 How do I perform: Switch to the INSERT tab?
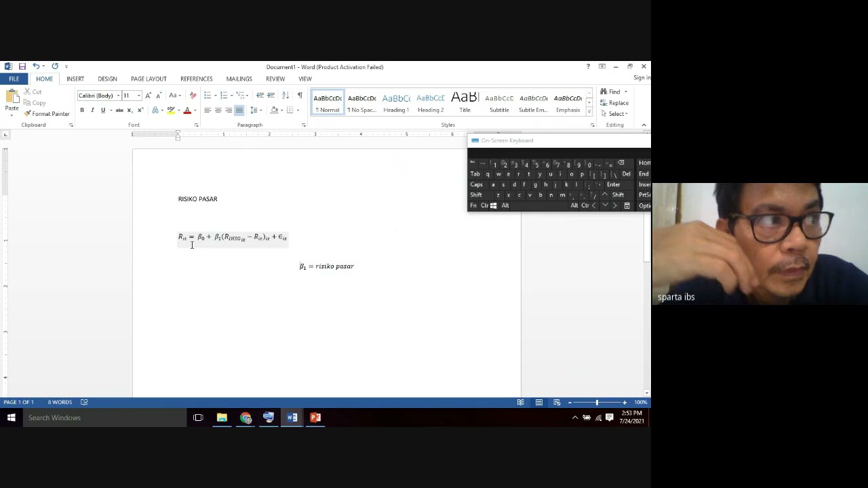pos(75,79)
